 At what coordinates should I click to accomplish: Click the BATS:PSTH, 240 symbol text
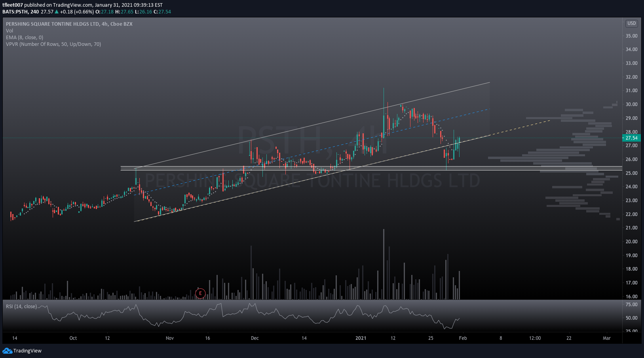point(21,12)
